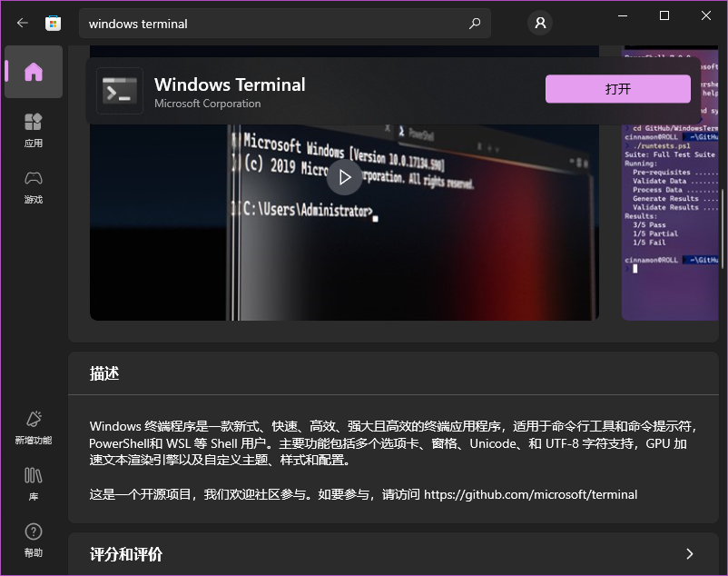Click the search magnifier icon
Viewport: 728px width, 576px height.
point(475,24)
